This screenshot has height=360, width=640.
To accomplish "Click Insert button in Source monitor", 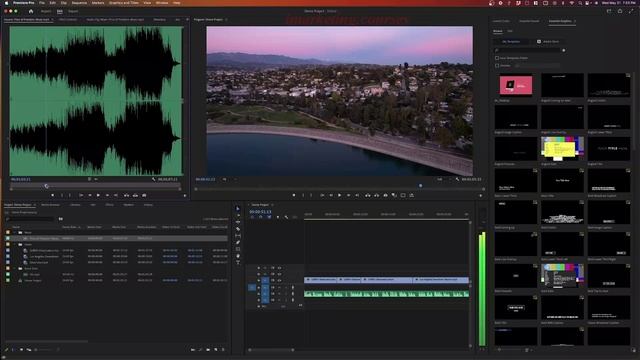I will tap(127, 196).
